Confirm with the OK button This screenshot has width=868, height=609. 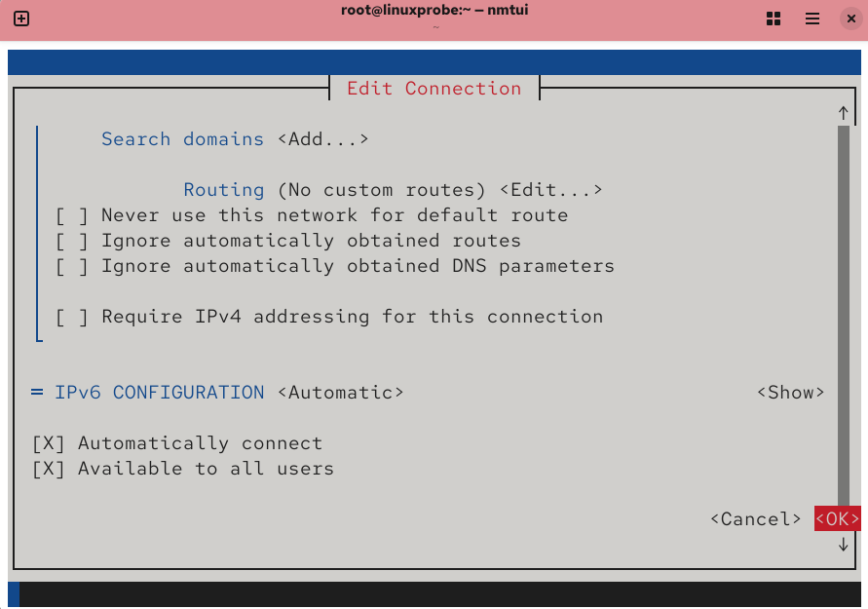(x=838, y=519)
